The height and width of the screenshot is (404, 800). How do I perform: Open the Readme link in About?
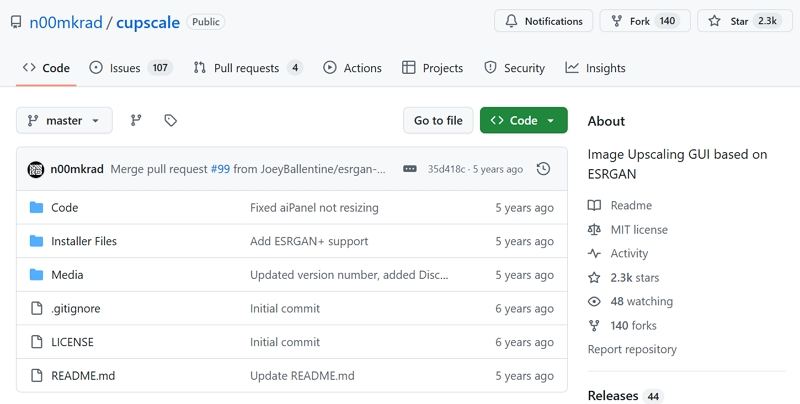[631, 205]
